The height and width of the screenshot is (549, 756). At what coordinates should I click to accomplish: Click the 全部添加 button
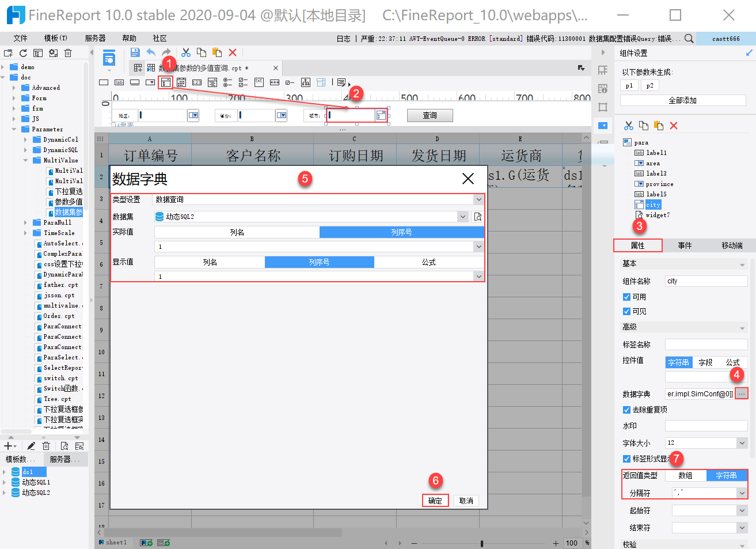[683, 100]
